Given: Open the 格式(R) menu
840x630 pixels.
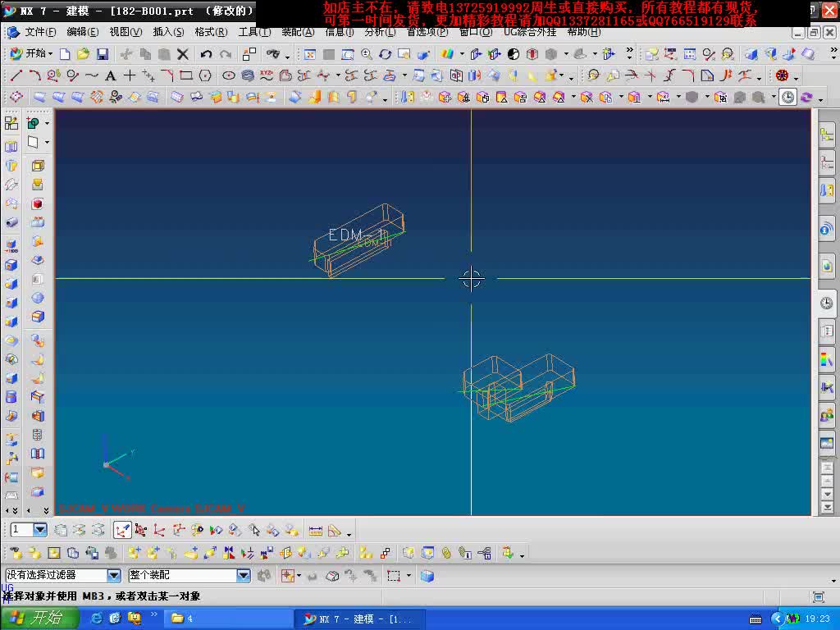Looking at the screenshot, I should tap(211, 32).
